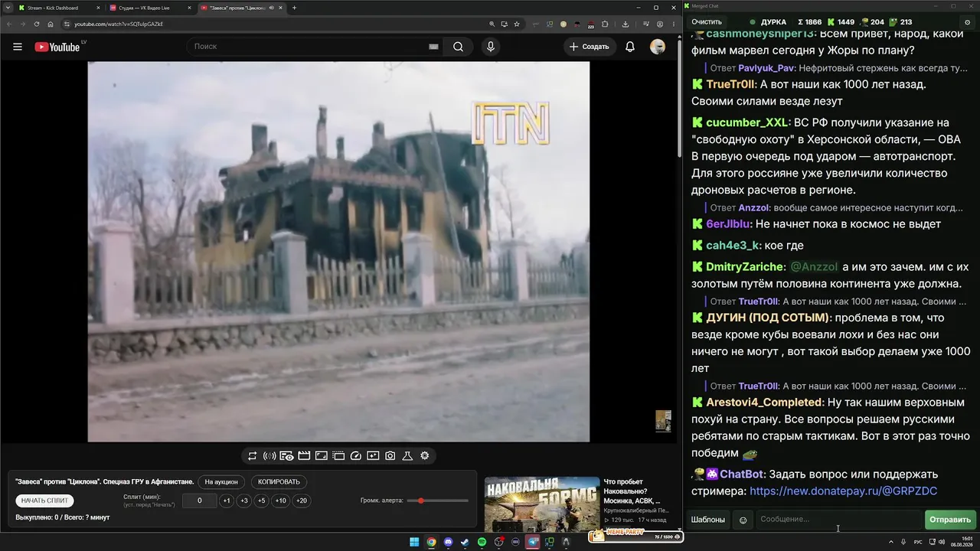Click the На аукцион button
The image size is (980, 551).
(222, 482)
